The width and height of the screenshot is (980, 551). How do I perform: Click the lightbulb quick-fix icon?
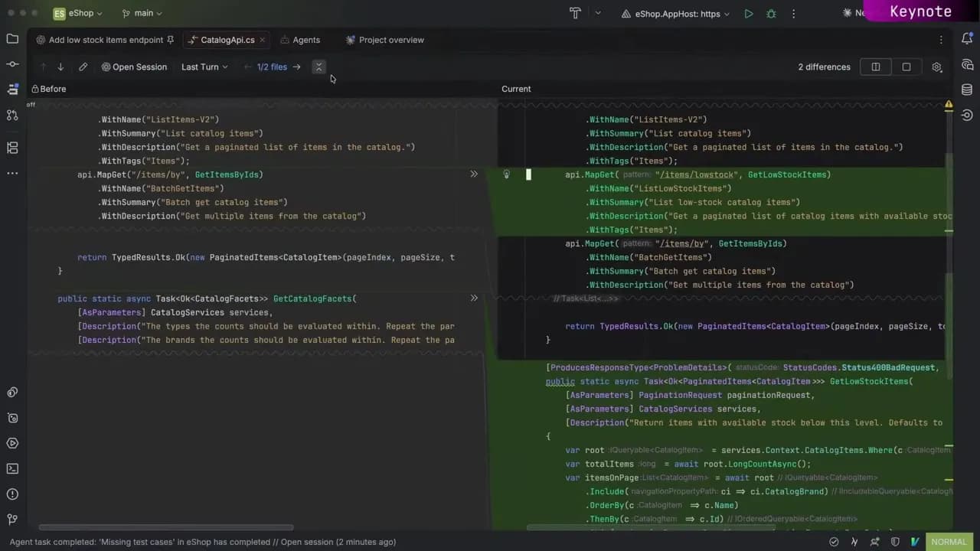[506, 174]
